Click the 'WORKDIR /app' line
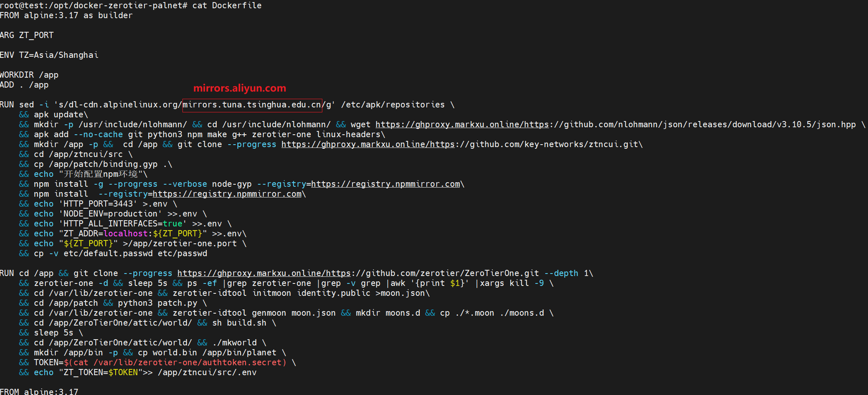Image resolution: width=868 pixels, height=395 pixels. pyautogui.click(x=29, y=75)
